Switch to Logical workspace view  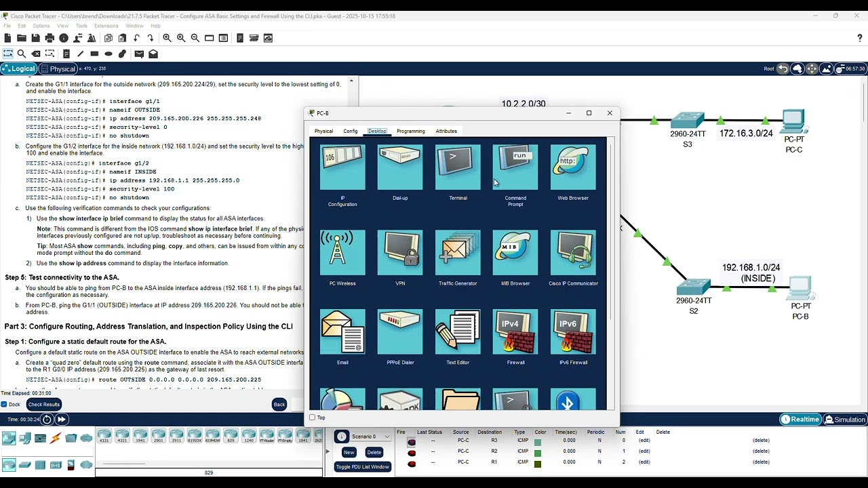(18, 68)
